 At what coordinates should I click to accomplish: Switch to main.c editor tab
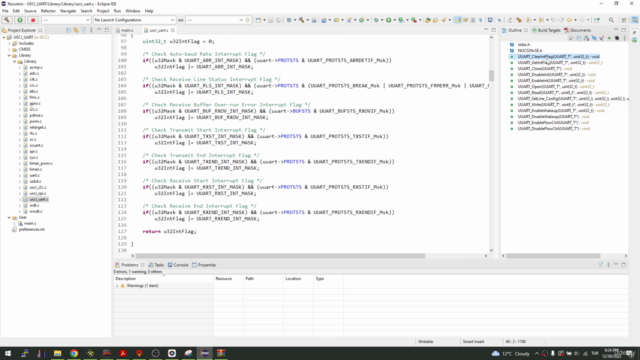(x=127, y=30)
